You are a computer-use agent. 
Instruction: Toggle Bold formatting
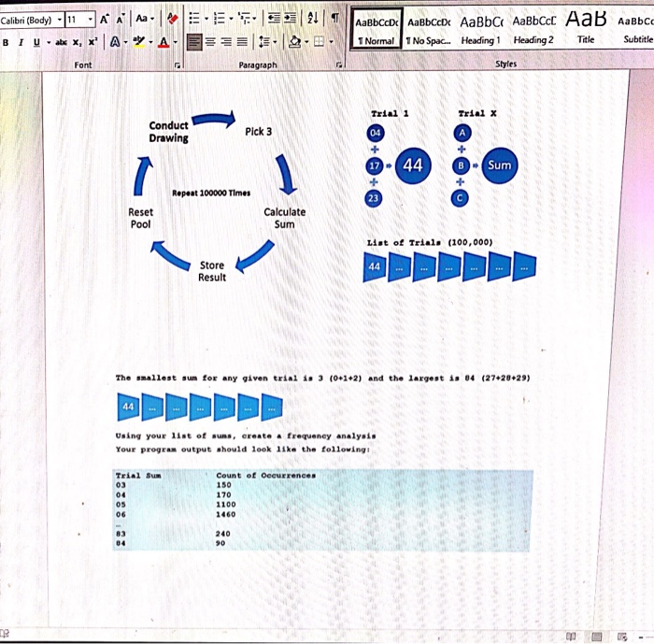tap(6, 42)
